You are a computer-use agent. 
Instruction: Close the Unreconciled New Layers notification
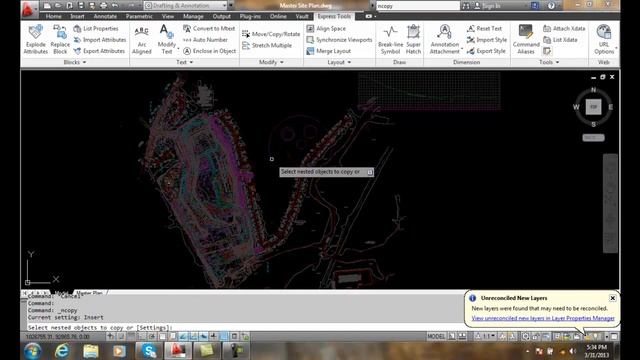coord(612,298)
